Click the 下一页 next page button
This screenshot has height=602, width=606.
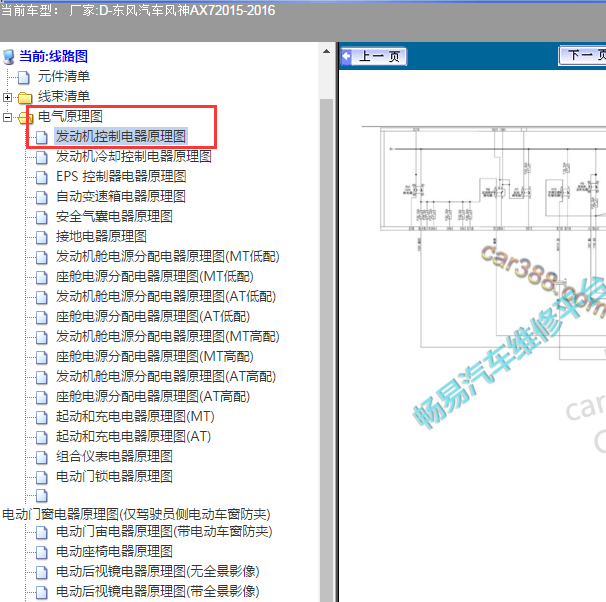(582, 55)
